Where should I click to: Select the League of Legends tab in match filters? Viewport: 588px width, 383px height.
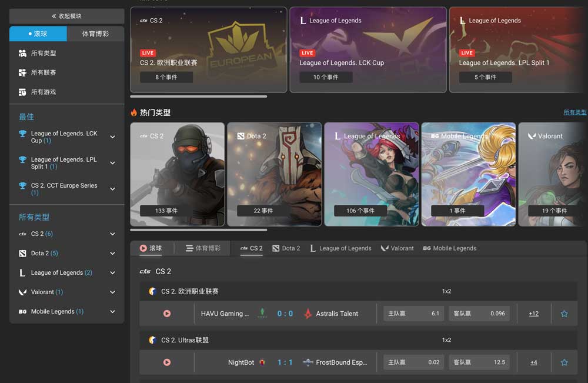[x=340, y=248]
